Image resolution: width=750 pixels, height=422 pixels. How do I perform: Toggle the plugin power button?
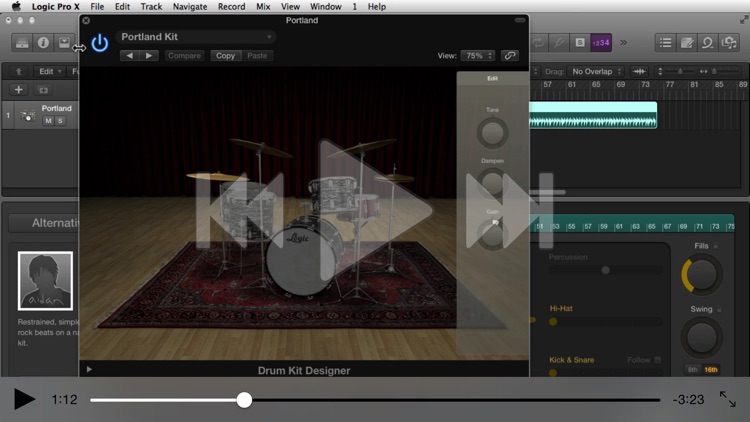99,43
